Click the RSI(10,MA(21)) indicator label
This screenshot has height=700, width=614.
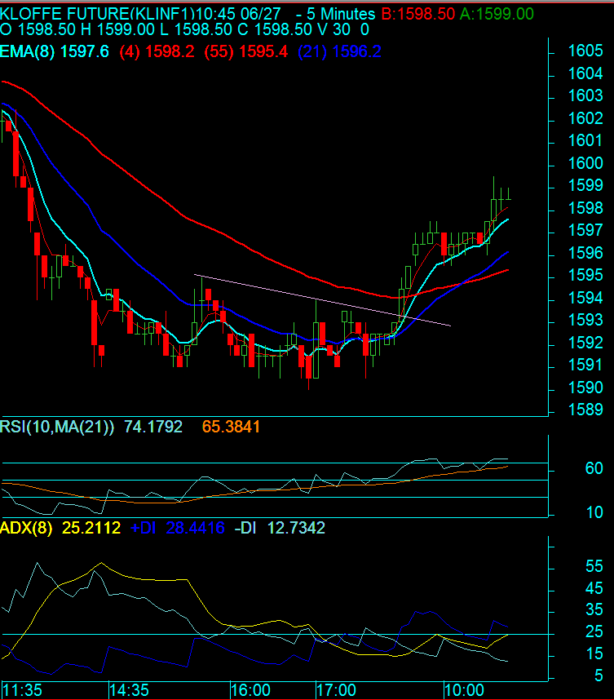[57, 427]
